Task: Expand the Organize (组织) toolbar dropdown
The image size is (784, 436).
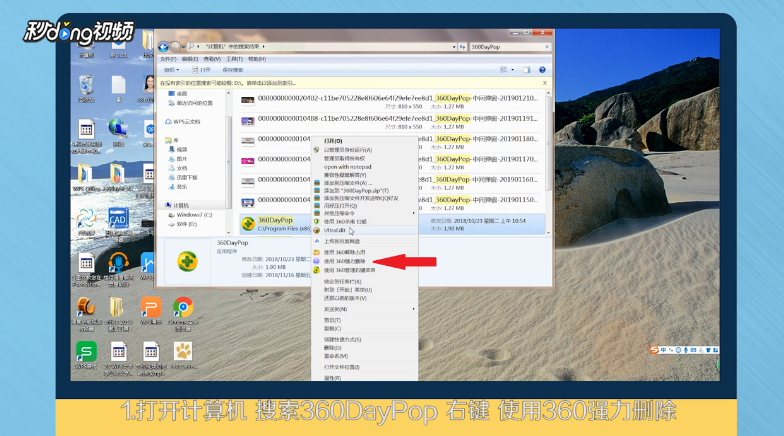Action: tap(172, 70)
